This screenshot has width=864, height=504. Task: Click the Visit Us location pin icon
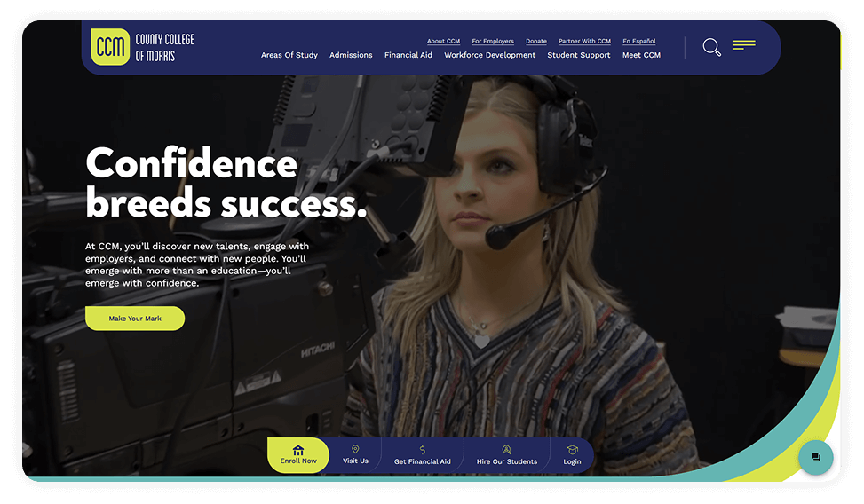coord(355,450)
